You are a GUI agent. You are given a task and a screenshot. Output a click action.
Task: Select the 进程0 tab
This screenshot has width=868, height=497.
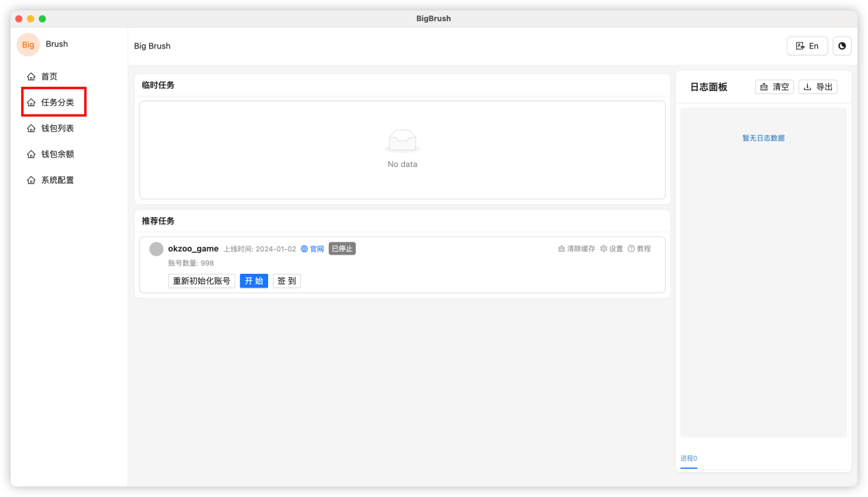689,459
